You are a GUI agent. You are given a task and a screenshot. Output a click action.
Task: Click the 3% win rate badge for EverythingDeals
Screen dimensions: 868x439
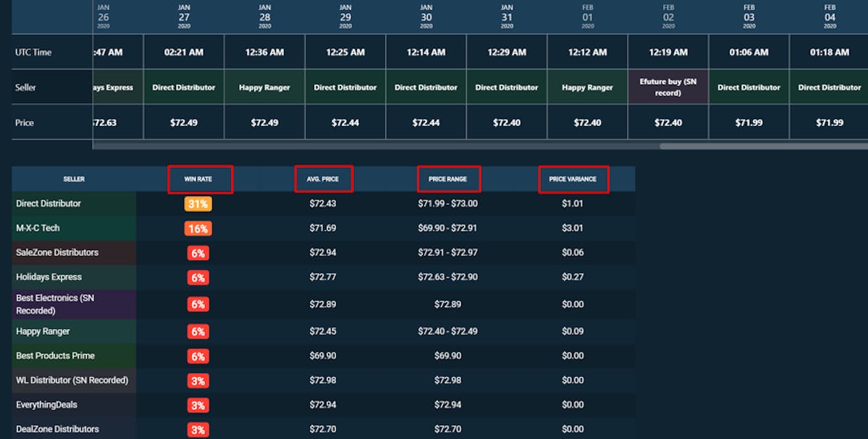(x=198, y=405)
